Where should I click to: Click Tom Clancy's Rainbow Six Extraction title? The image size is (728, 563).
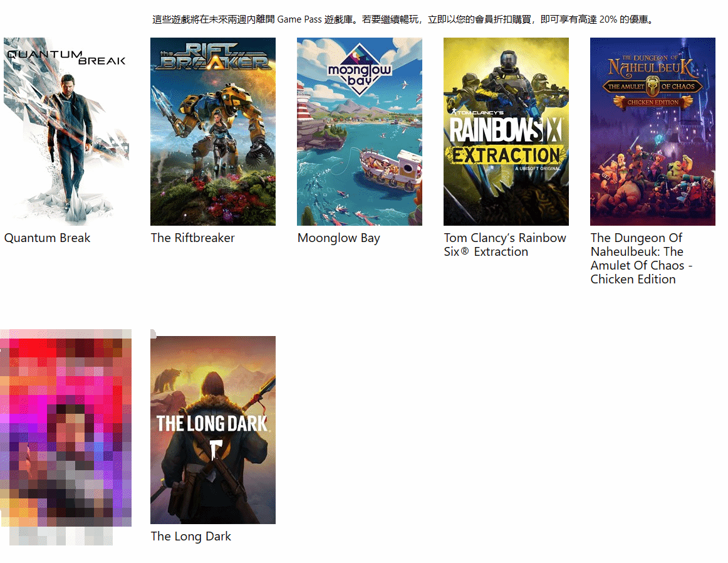[505, 245]
